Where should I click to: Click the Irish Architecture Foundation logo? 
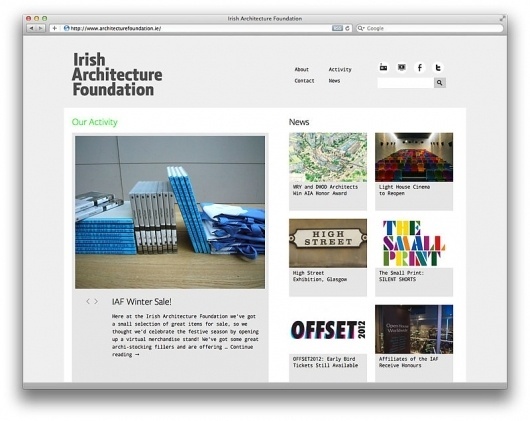(117, 74)
